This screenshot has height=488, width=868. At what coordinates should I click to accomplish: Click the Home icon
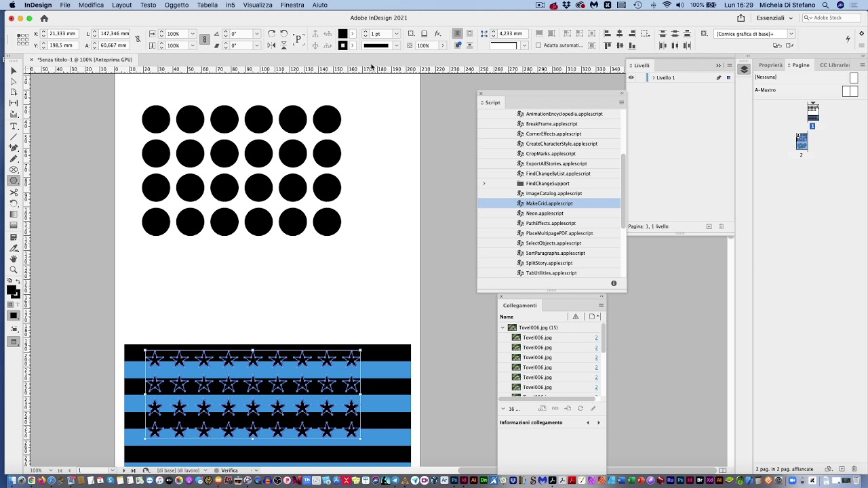[x=44, y=18]
